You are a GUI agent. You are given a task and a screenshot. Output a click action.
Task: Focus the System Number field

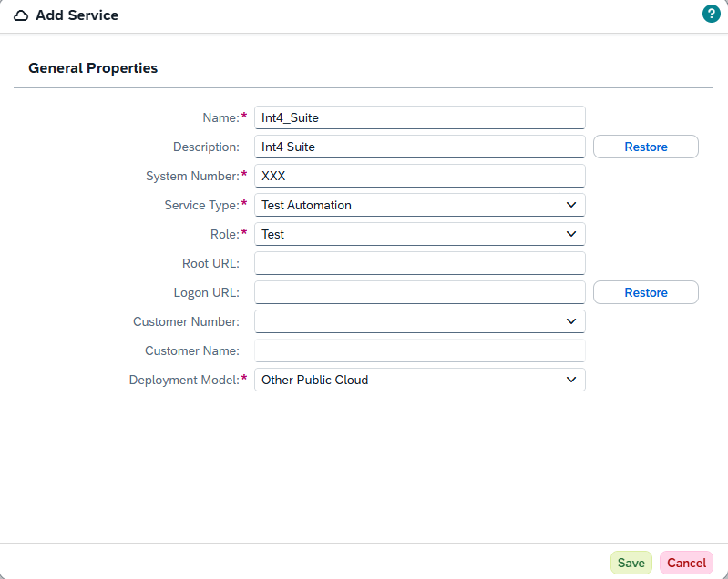click(420, 177)
